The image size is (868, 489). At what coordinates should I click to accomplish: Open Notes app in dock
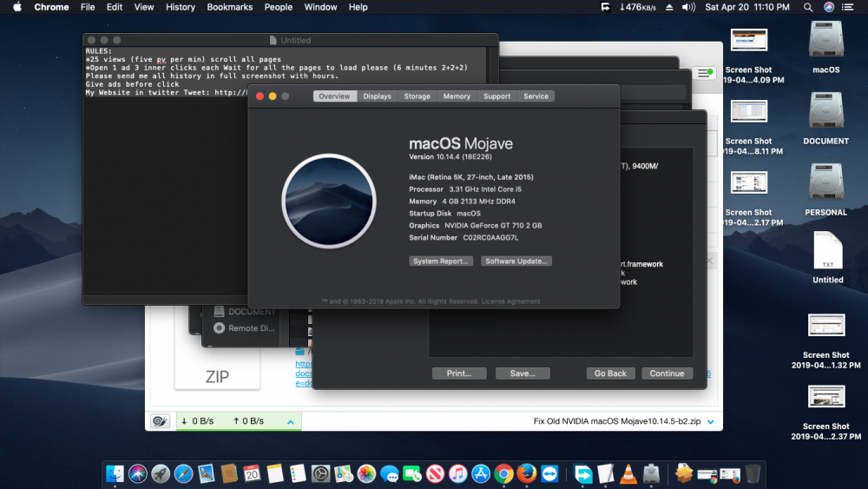tap(274, 474)
